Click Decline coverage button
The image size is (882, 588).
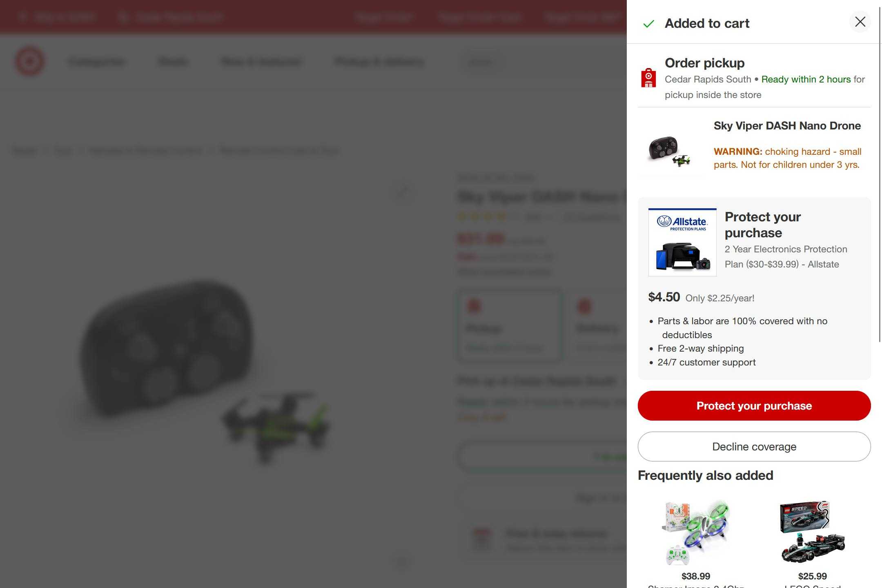click(x=754, y=446)
